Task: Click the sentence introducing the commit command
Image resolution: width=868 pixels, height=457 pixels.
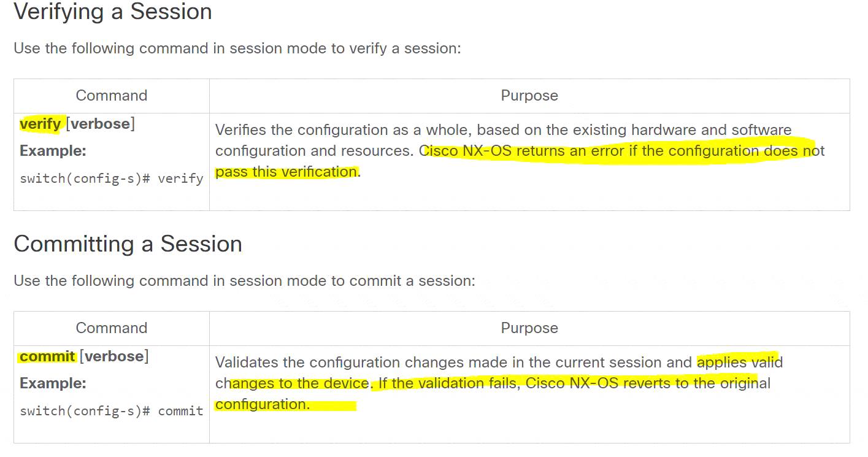Action: (x=244, y=281)
